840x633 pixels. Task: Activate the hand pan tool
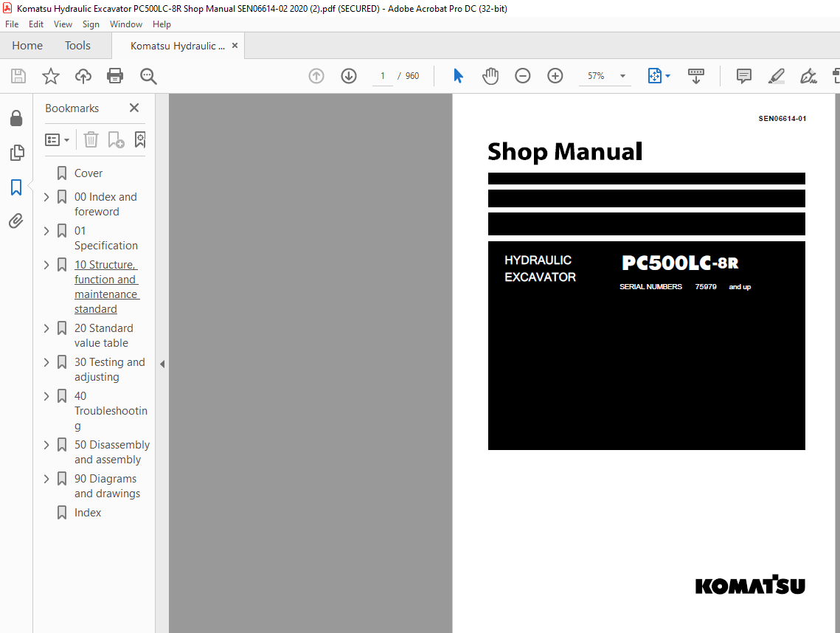[490, 76]
